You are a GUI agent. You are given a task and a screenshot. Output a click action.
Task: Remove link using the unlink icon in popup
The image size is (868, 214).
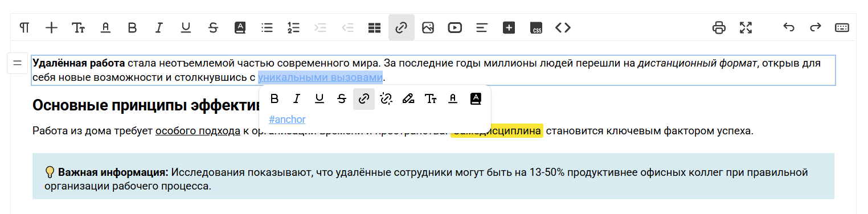pyautogui.click(x=386, y=99)
